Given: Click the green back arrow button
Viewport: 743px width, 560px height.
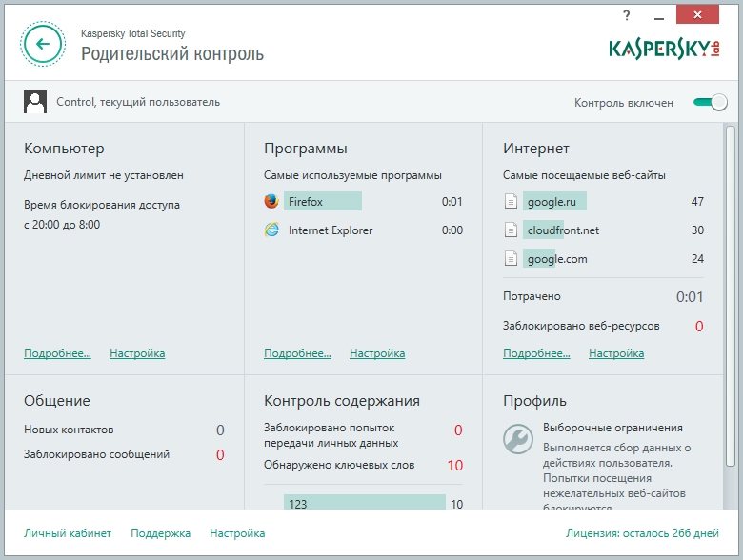Looking at the screenshot, I should (43, 43).
